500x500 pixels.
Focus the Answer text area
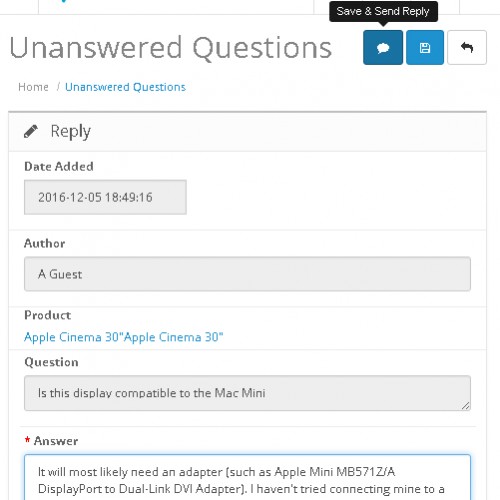coord(247,477)
